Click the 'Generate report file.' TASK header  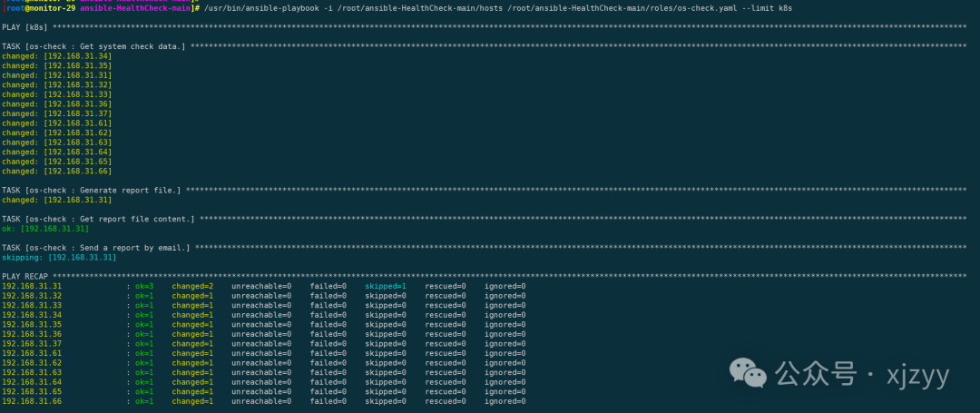pyautogui.click(x=485, y=190)
